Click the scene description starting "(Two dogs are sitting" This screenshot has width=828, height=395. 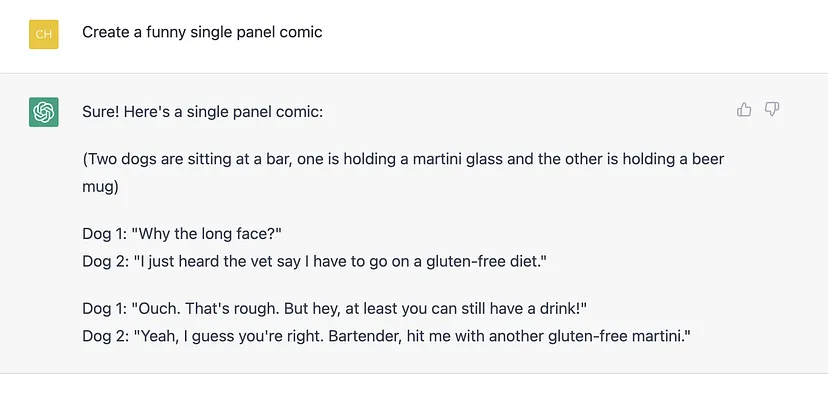(x=403, y=173)
